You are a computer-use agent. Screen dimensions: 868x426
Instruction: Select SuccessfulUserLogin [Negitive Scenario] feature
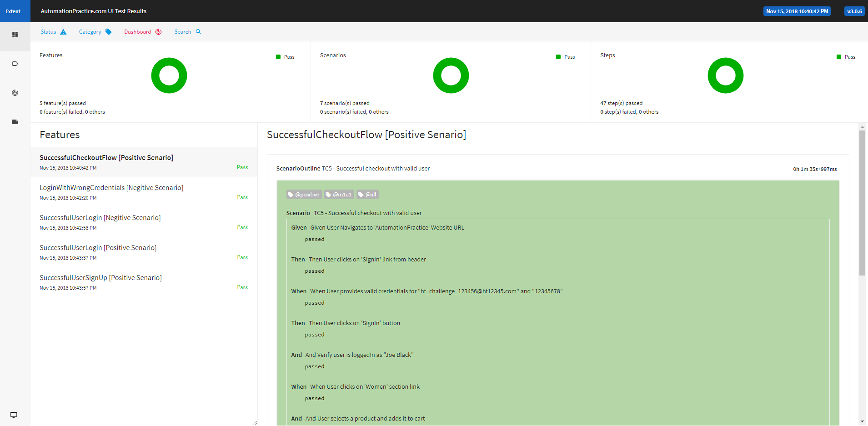coord(144,222)
